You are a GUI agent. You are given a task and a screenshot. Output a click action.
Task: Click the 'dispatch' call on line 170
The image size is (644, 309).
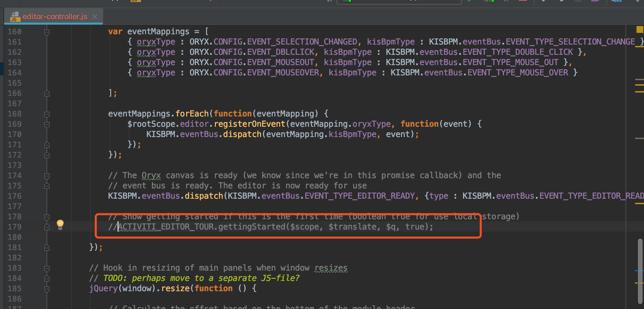(242, 134)
